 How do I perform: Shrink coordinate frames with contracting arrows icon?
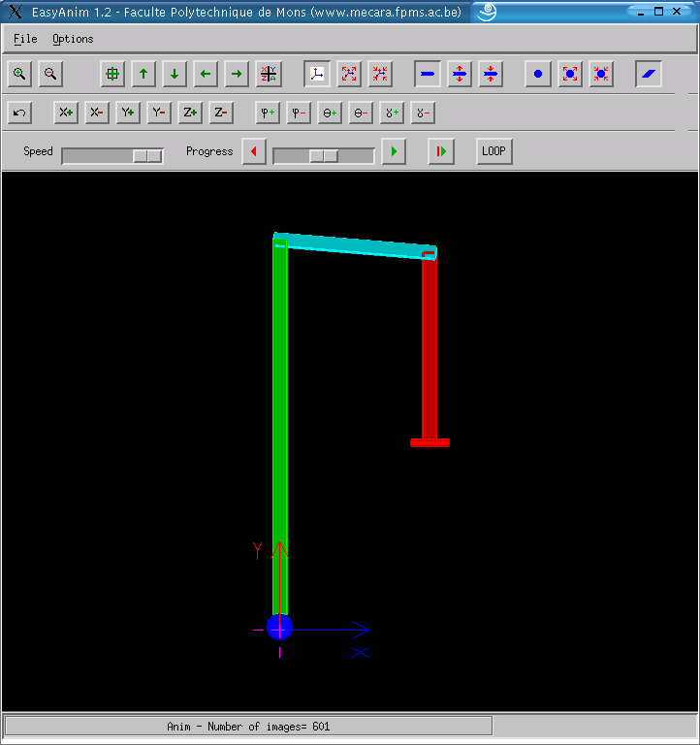(x=380, y=74)
